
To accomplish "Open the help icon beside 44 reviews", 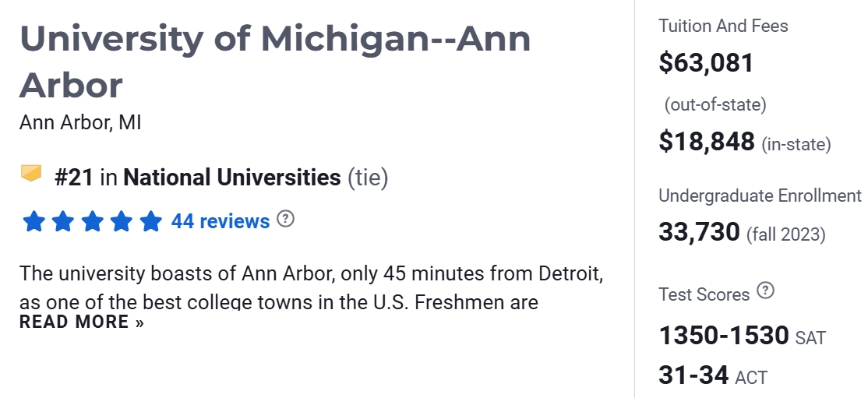I will pos(287,219).
